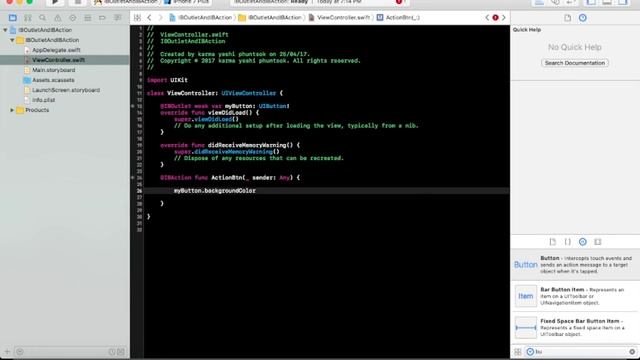Open LaunchScreen.storyboard in navigator

pos(66,90)
